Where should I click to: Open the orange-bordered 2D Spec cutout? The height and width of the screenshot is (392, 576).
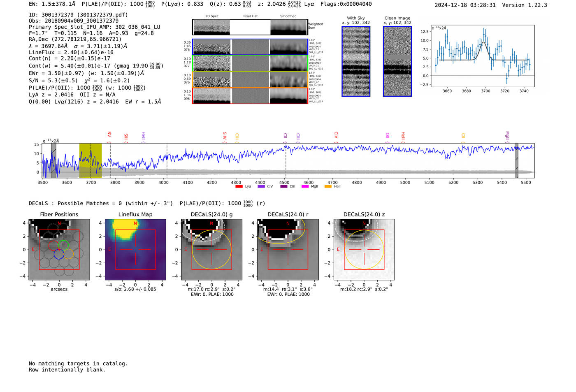[x=211, y=80]
